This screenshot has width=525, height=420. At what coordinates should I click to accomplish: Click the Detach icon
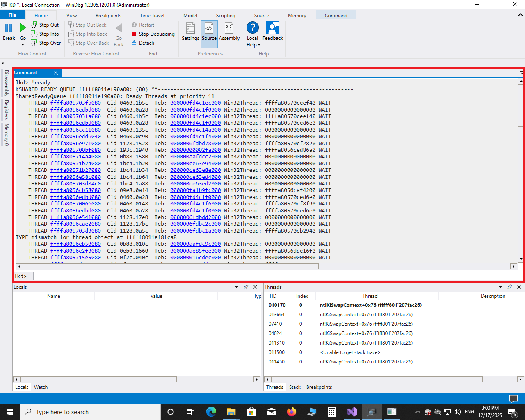134,43
